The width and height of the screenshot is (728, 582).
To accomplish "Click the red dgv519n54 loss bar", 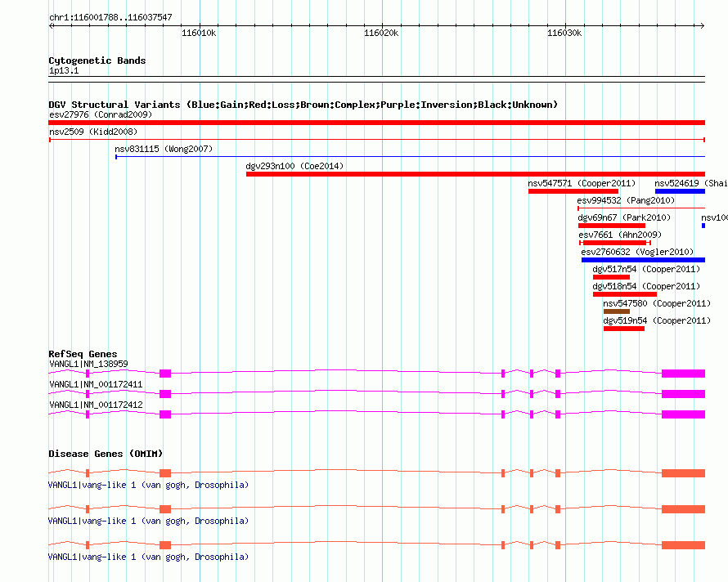I will (x=624, y=329).
